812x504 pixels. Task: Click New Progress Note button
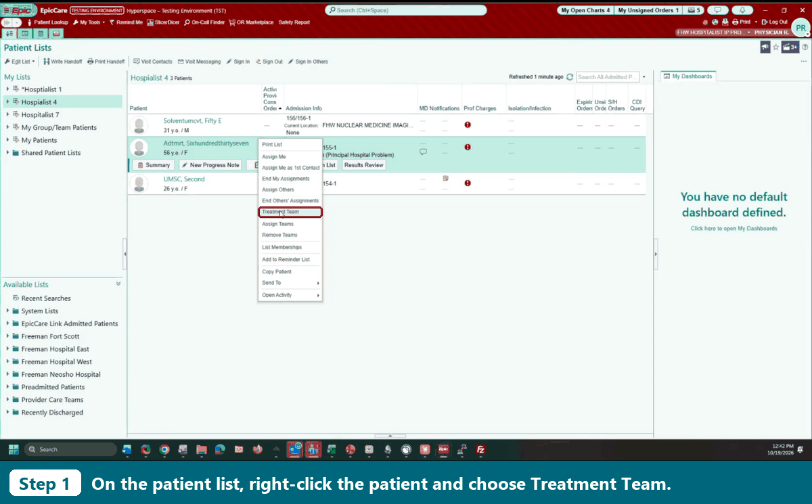tap(210, 165)
